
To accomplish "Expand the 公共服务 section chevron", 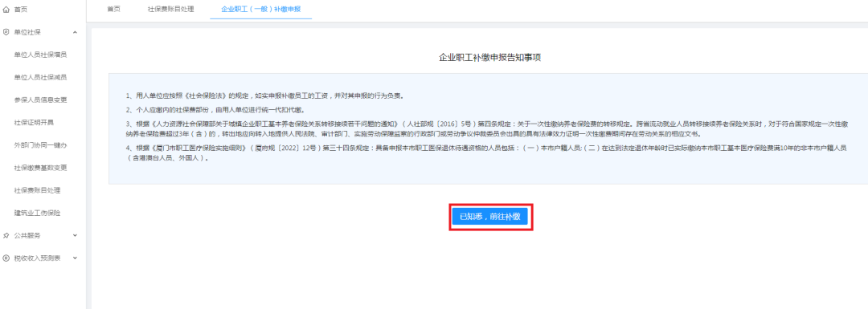I will click(76, 235).
